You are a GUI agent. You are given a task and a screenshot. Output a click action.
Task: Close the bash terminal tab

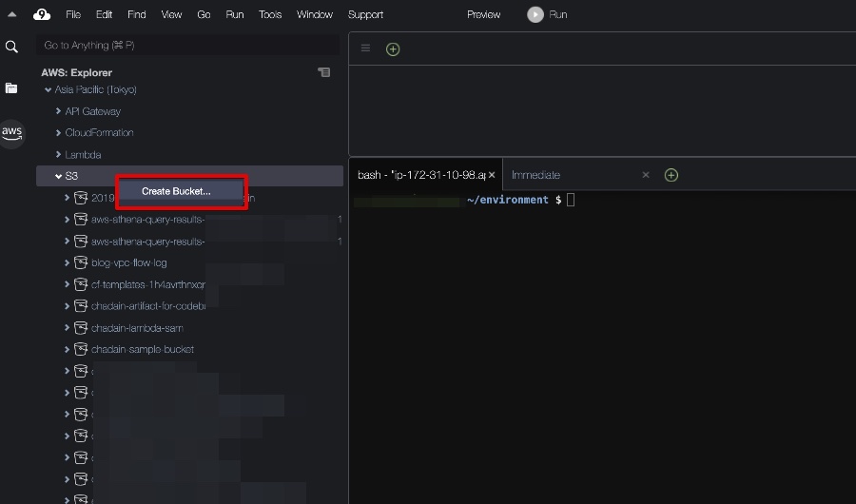pyautogui.click(x=492, y=175)
